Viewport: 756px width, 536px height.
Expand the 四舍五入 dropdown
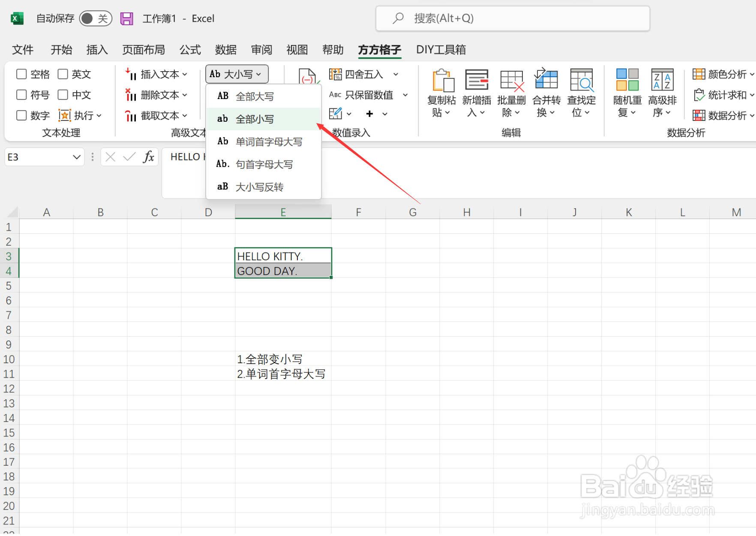tap(396, 74)
